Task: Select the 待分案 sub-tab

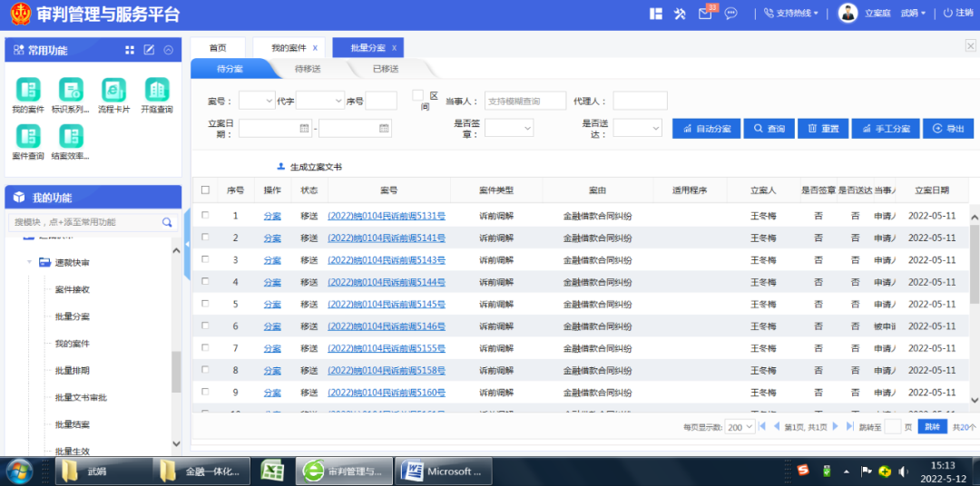Action: point(230,69)
